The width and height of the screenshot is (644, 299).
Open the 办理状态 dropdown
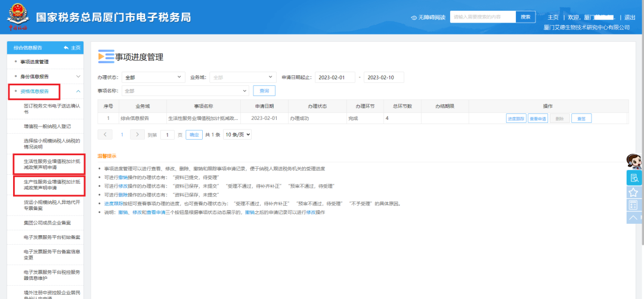pyautogui.click(x=154, y=77)
